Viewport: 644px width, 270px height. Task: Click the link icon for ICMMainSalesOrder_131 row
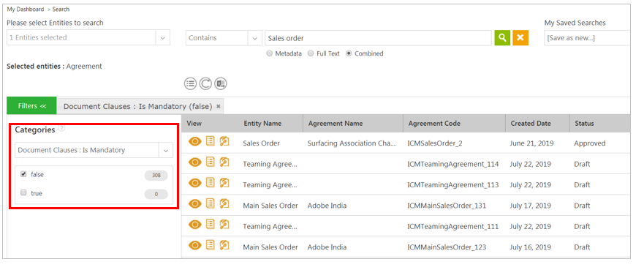point(224,203)
